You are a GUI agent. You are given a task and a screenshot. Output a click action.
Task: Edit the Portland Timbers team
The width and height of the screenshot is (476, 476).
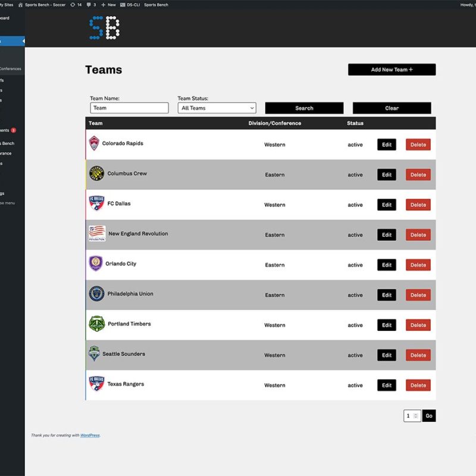click(x=386, y=325)
